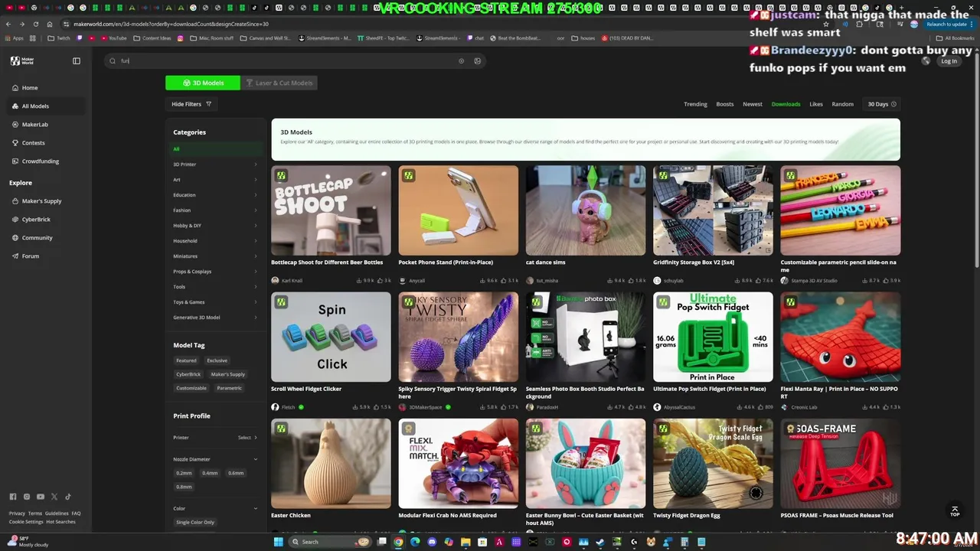Viewport: 980px width, 551px height.
Task: Toggle the Customizable model tag
Action: (x=191, y=388)
